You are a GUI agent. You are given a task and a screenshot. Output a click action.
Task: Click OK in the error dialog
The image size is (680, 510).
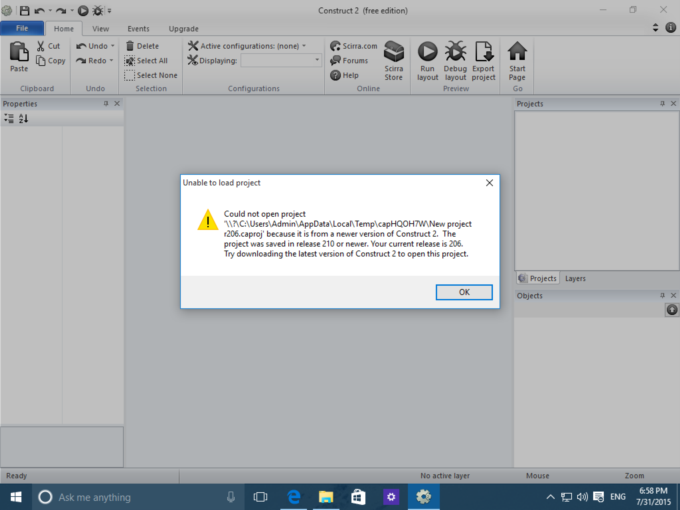coord(464,292)
